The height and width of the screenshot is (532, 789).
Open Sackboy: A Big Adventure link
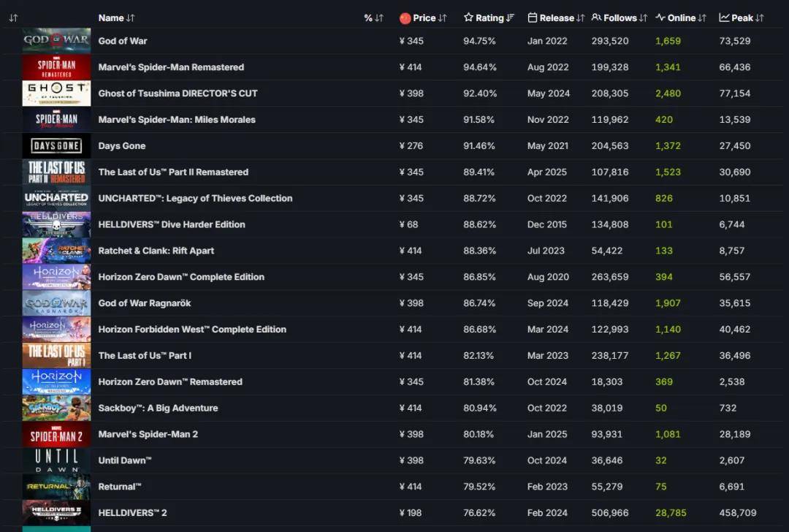point(158,408)
